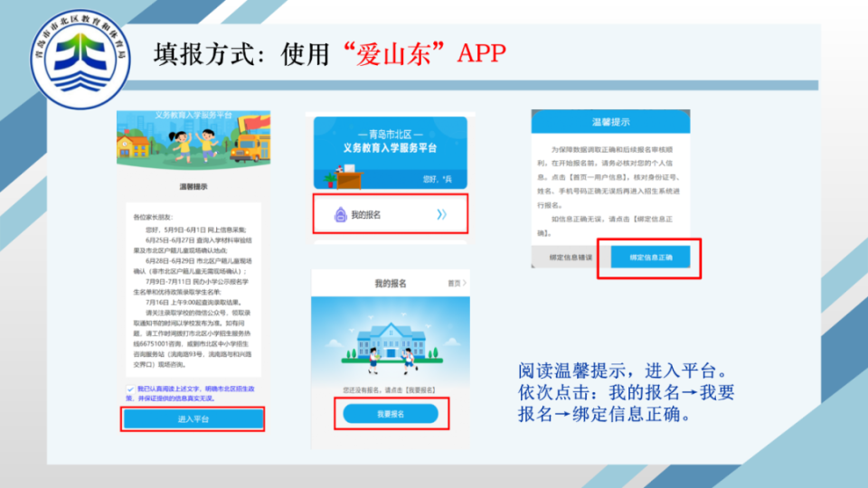This screenshot has width=868, height=488.
Task: Click the school building illustration
Action: 391,341
